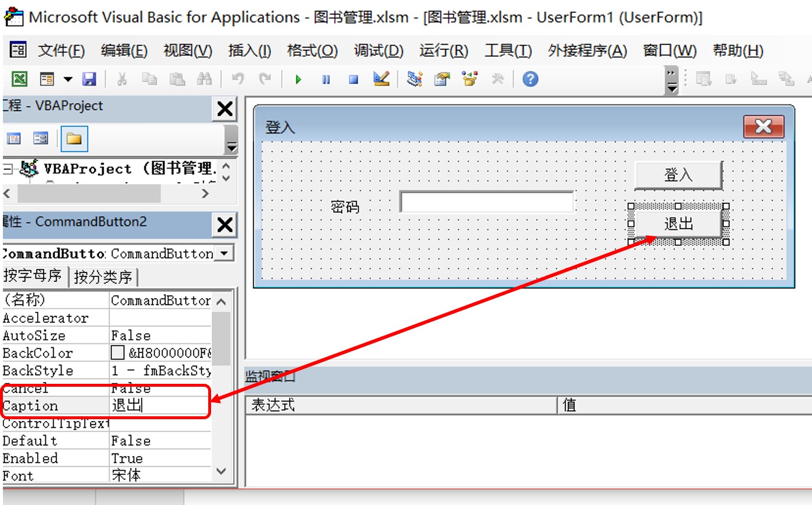Open the Insert UserForm dropdown arrow
The height and width of the screenshot is (505, 812).
[x=68, y=79]
